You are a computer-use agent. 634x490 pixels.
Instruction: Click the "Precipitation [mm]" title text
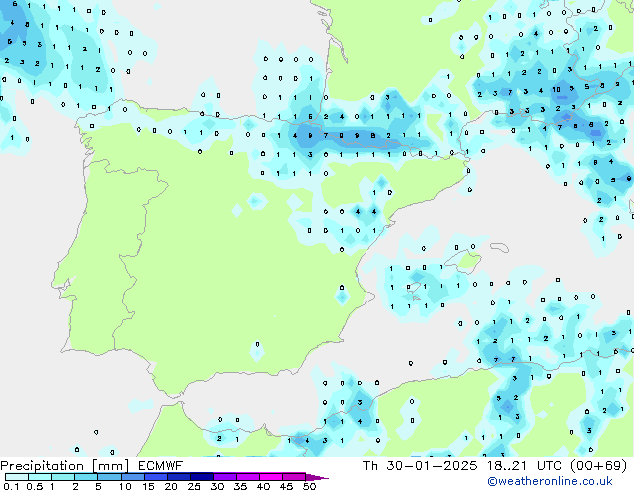pyautogui.click(x=64, y=466)
